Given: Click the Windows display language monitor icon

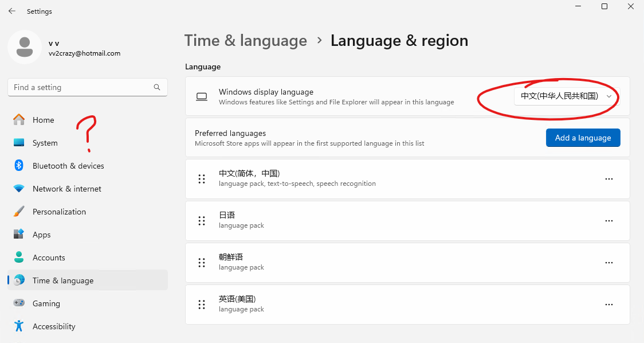Looking at the screenshot, I should click(202, 97).
